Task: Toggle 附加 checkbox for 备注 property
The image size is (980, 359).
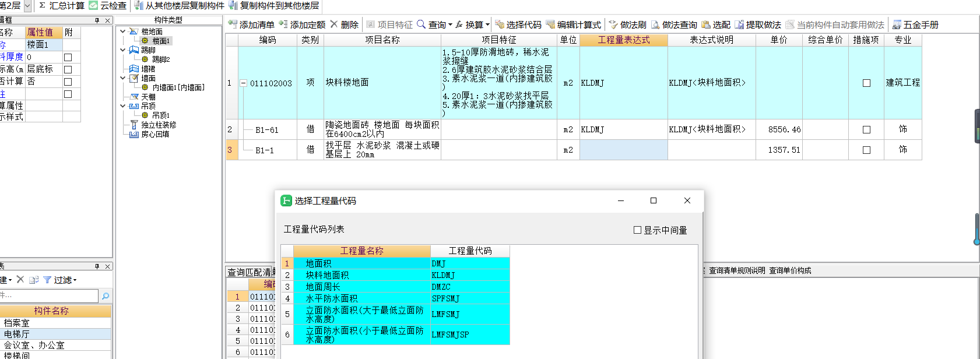Action: click(x=68, y=94)
